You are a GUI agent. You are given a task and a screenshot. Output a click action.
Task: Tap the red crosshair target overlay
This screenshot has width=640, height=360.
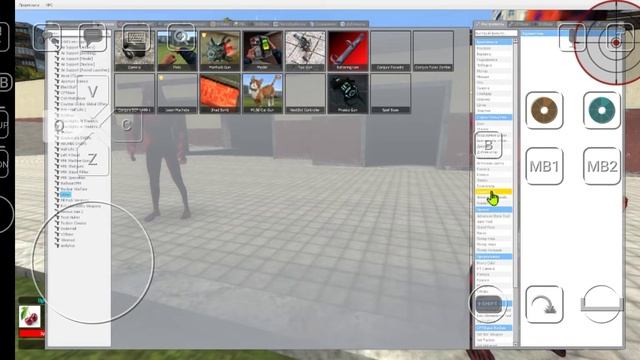coord(616,42)
